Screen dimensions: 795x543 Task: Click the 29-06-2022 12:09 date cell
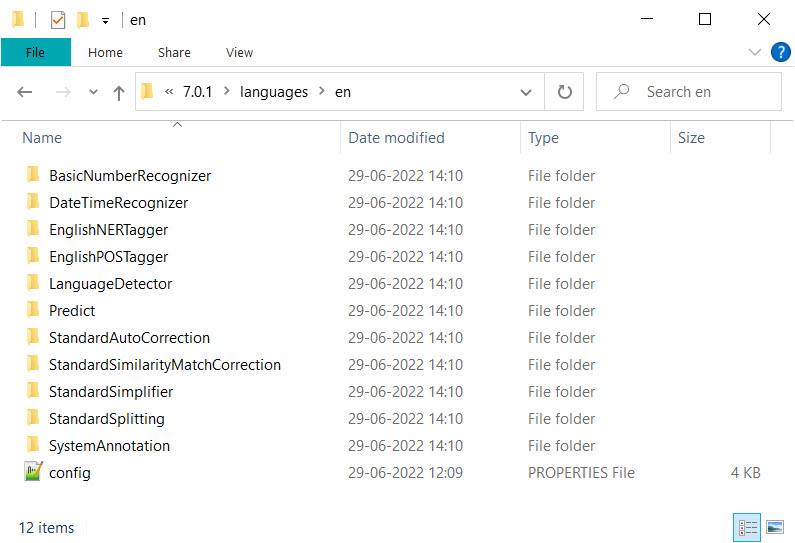[x=405, y=473]
